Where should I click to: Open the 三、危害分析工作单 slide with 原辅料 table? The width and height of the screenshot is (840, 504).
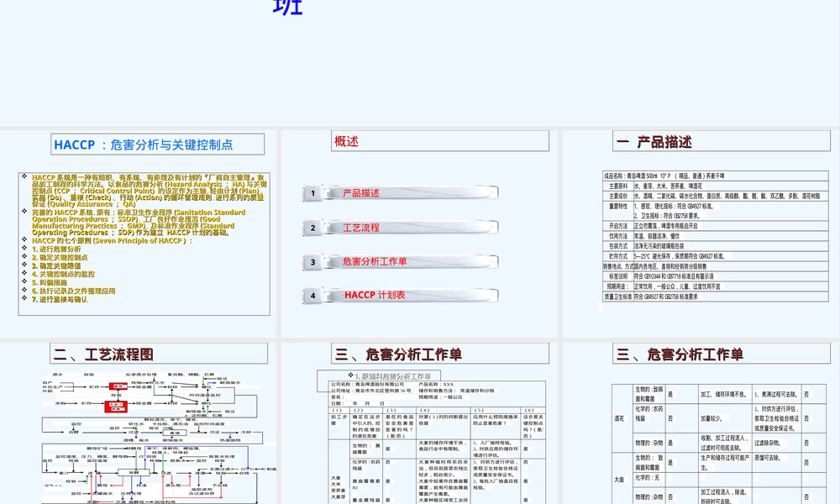click(419, 423)
